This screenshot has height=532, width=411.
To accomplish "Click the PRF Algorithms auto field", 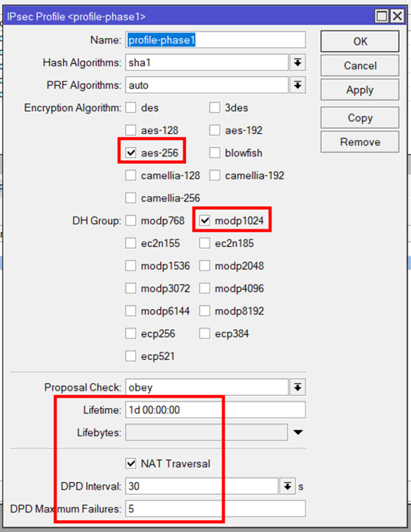I will pyautogui.click(x=207, y=85).
